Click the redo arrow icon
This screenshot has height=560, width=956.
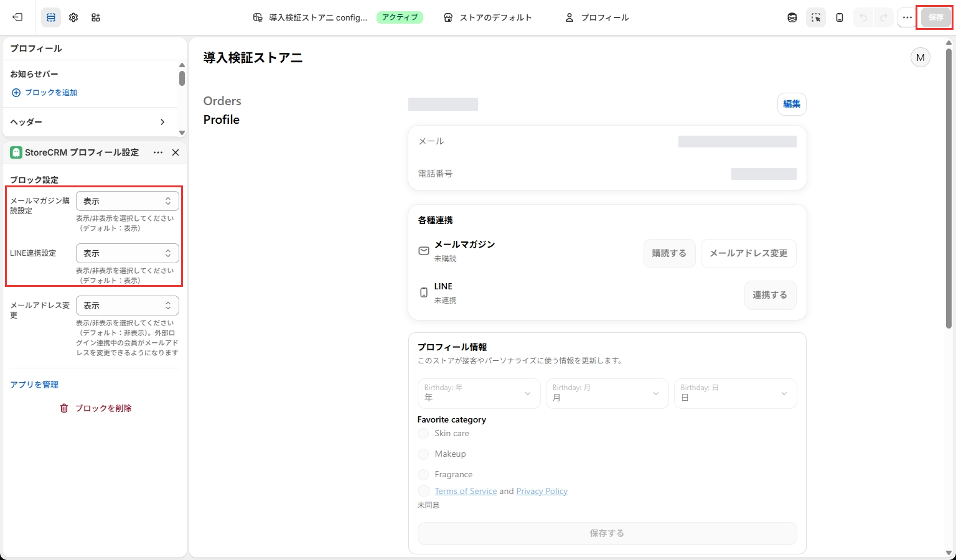click(x=884, y=17)
